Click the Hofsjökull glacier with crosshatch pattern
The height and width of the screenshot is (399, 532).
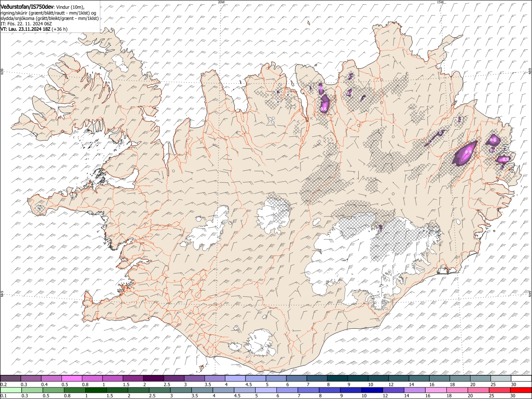(x=273, y=215)
